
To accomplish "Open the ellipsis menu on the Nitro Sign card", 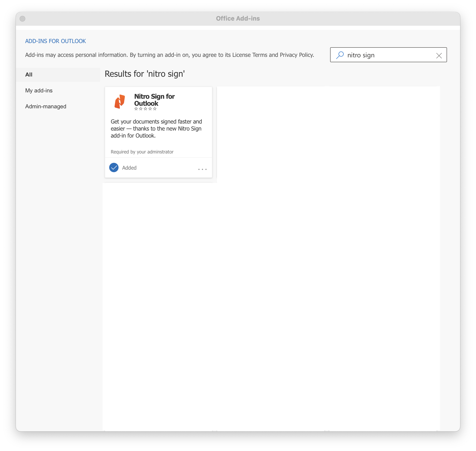I will [x=202, y=169].
